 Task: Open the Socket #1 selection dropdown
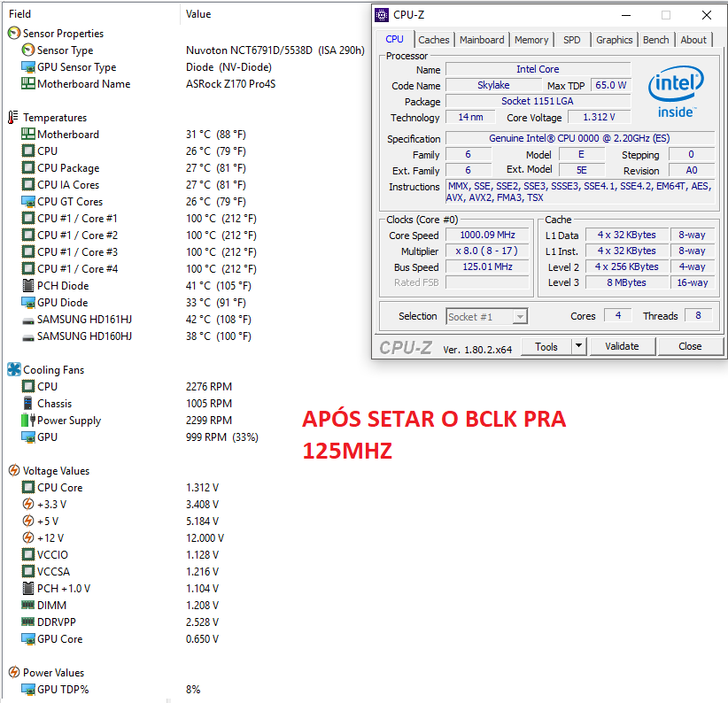pyautogui.click(x=520, y=317)
